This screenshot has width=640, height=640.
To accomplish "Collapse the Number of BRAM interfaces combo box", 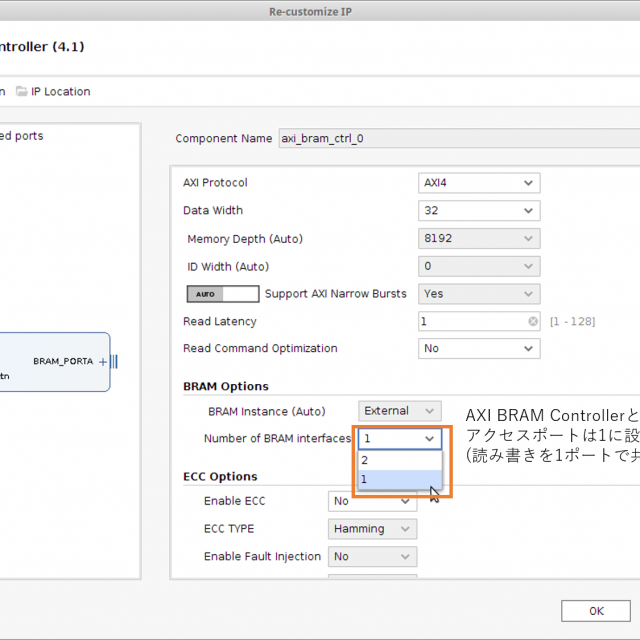I will pos(430,439).
